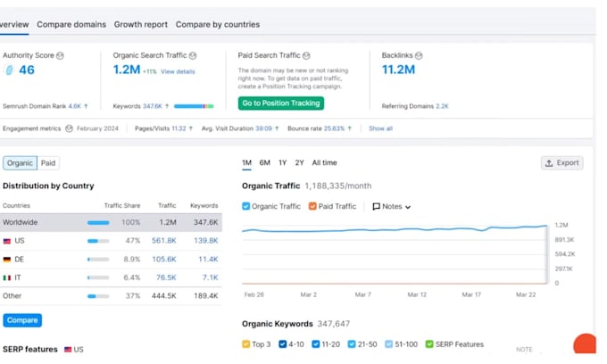This screenshot has height=364, width=607.
Task: Toggle 4-10 keywords checkbox
Action: [x=283, y=343]
